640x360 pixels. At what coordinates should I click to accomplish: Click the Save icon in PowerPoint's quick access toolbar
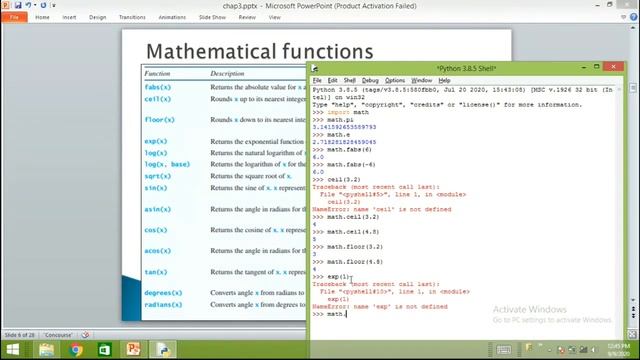click(18, 5)
